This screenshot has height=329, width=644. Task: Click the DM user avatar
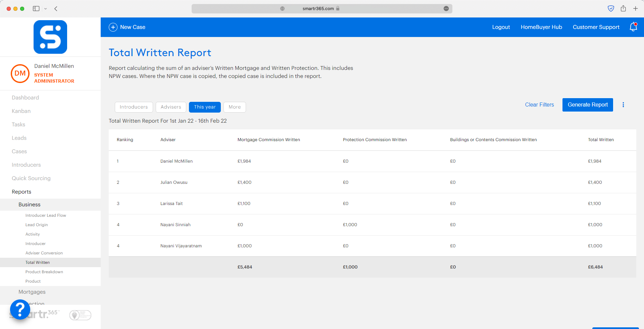pos(20,73)
